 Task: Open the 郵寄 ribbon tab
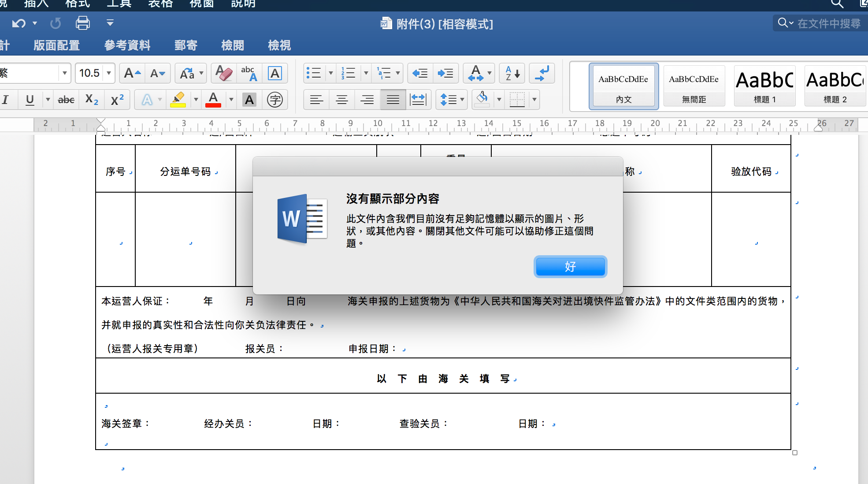click(x=186, y=45)
